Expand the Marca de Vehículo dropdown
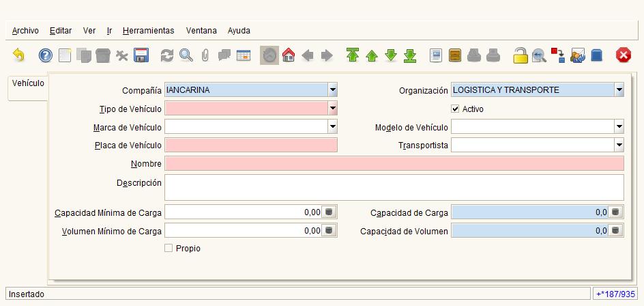644x306 pixels. (333, 126)
